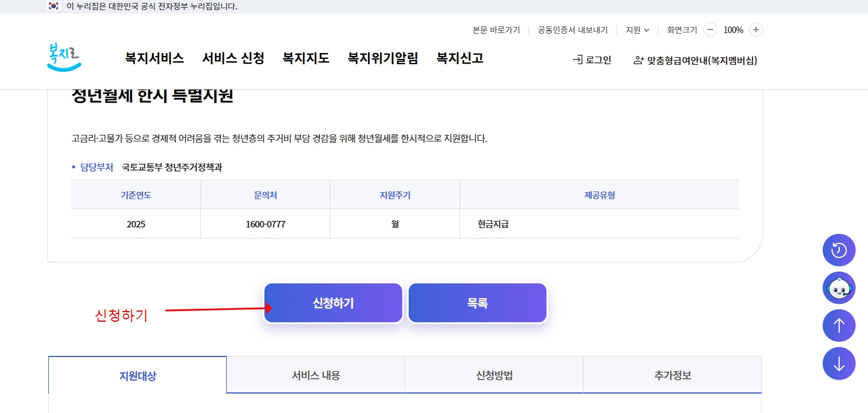The image size is (868, 413).
Task: Increase screen size with the plus control
Action: click(x=756, y=29)
